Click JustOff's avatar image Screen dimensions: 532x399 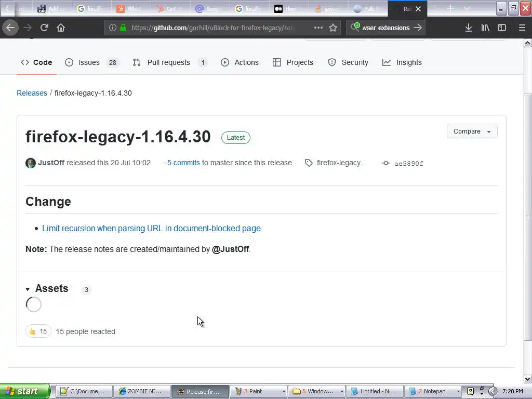(31, 163)
